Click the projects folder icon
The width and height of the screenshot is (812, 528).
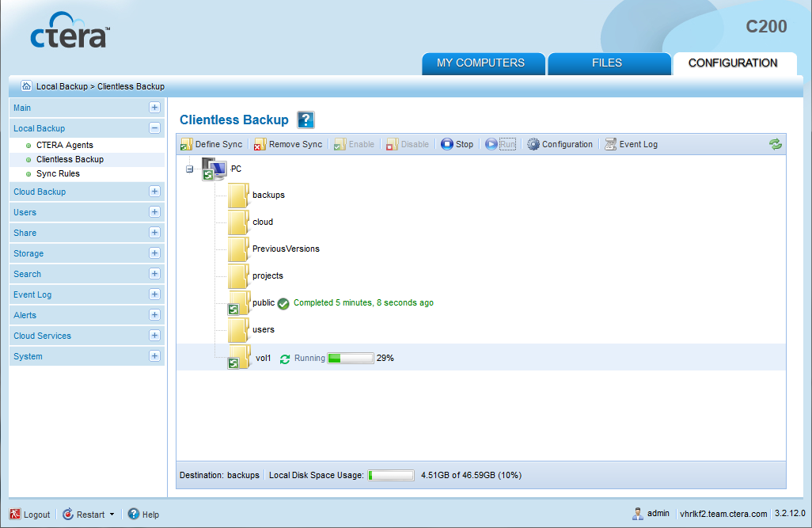point(238,276)
